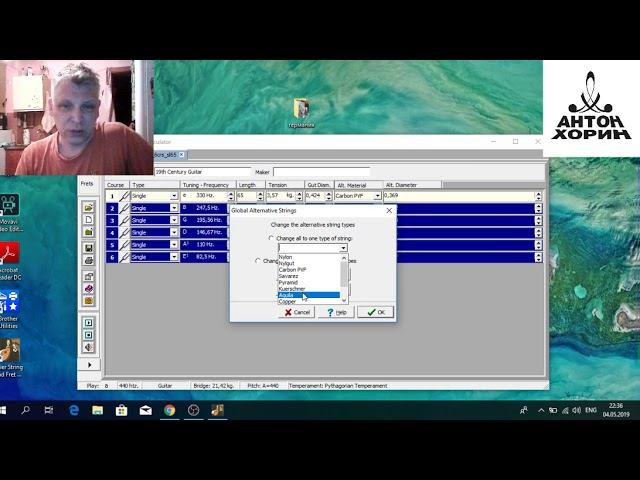This screenshot has height=480, width=640.
Task: Click the tuning fork icon in course 3 row
Action: 124,220
